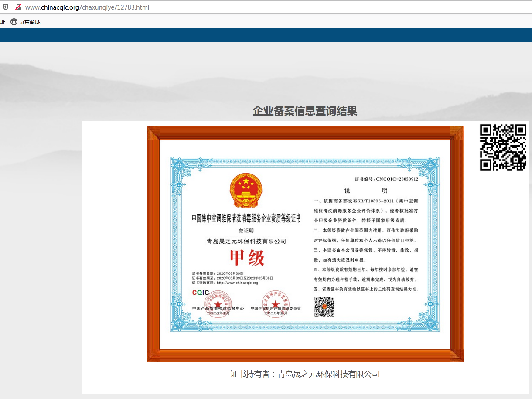
Task: Click the 企业备案信息查询结果 heading
Action: [x=305, y=111]
